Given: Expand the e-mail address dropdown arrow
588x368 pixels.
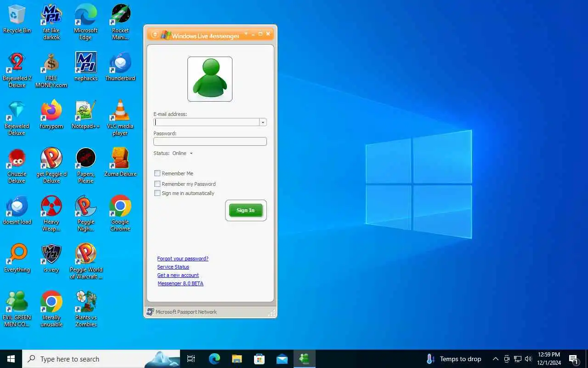Looking at the screenshot, I should click(263, 122).
